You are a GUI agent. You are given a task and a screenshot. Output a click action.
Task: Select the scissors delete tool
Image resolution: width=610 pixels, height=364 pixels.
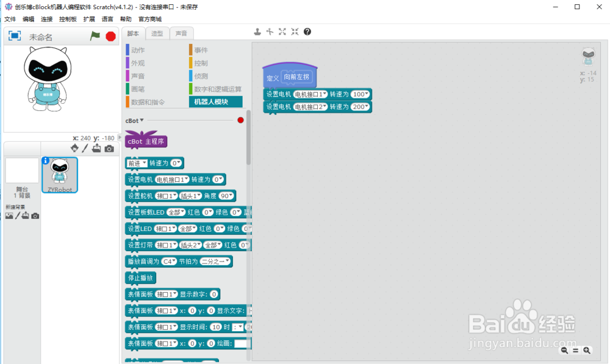click(x=269, y=32)
